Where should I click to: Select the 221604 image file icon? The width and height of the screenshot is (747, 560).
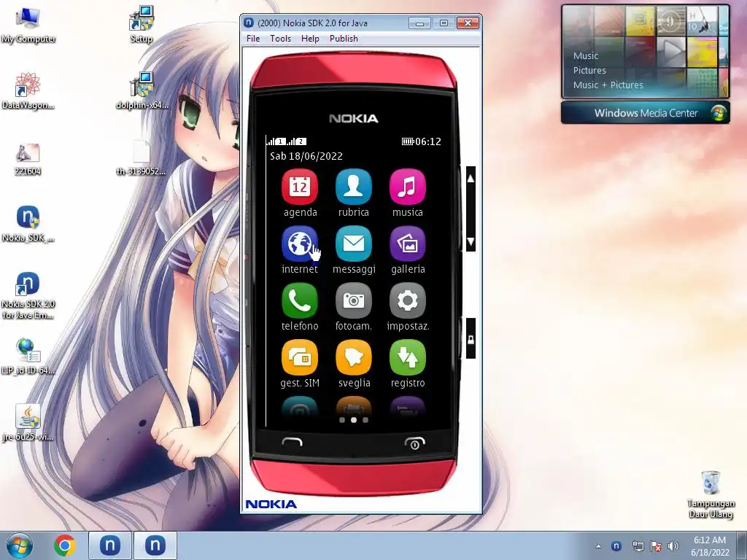(28, 159)
